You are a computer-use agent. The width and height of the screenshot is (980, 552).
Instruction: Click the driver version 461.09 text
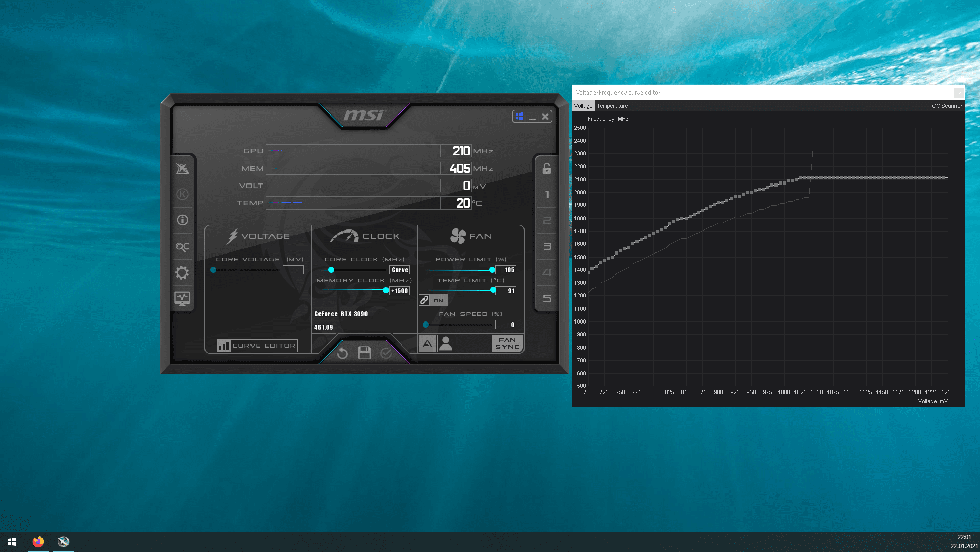(x=324, y=327)
